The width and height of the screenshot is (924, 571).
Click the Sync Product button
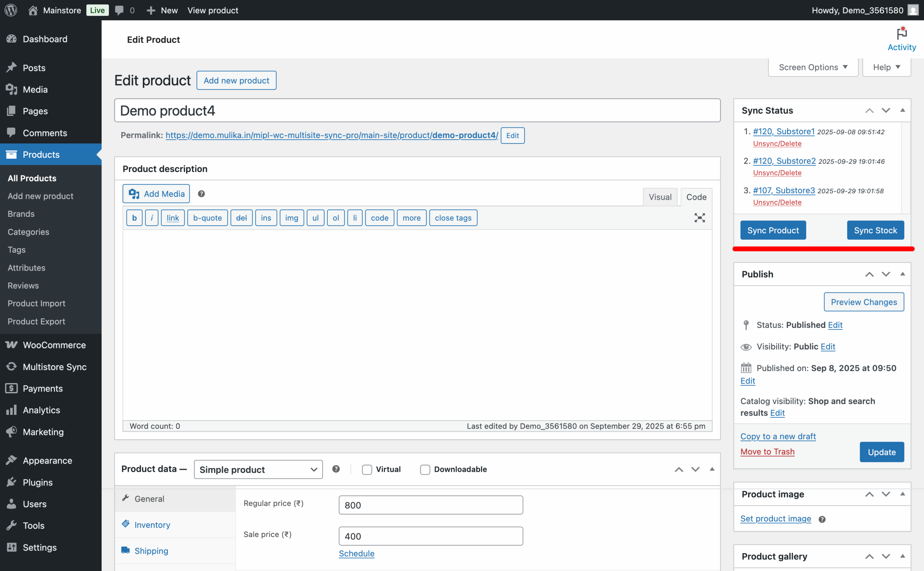click(x=773, y=230)
